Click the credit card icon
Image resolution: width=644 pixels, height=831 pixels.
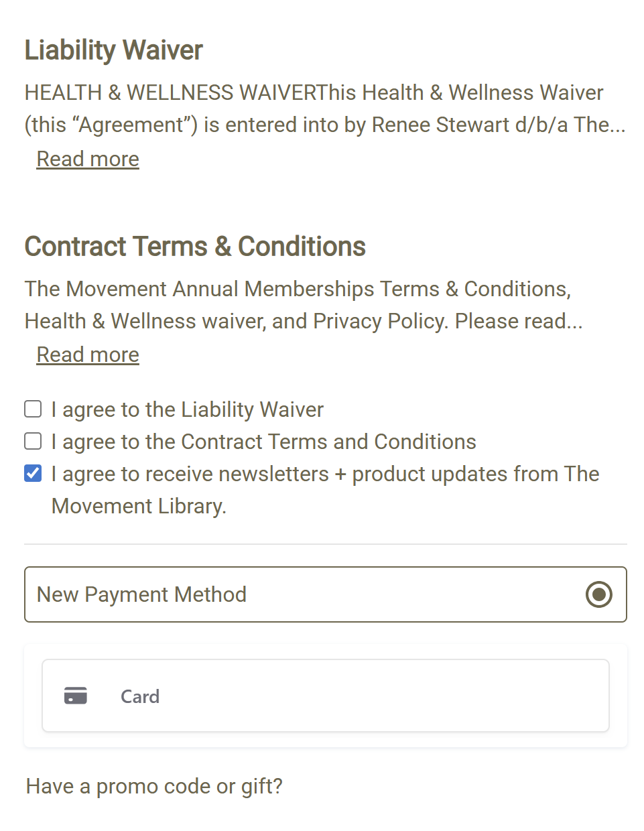click(76, 696)
